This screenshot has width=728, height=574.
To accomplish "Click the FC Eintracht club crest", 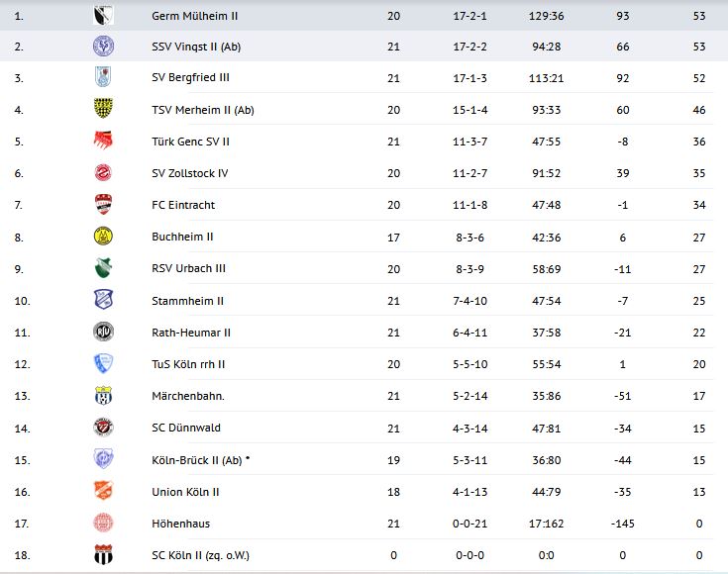I will tap(104, 205).
